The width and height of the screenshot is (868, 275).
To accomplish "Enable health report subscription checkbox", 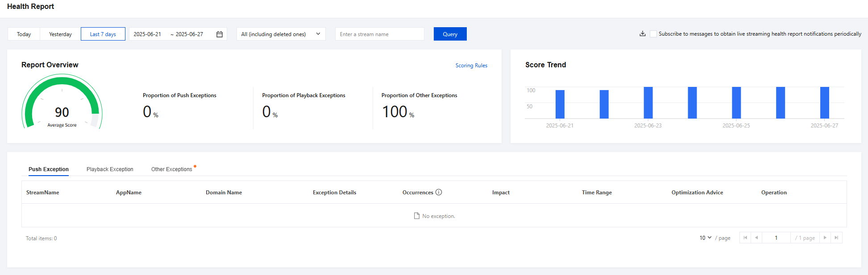I will [x=653, y=34].
